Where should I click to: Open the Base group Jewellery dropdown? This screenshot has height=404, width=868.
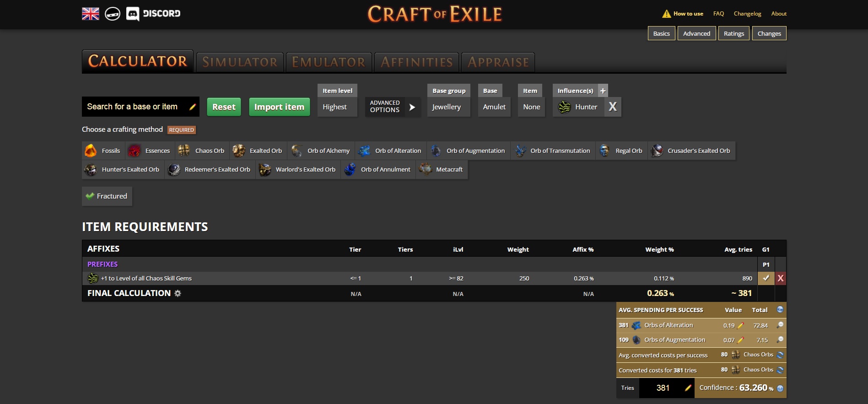point(449,107)
